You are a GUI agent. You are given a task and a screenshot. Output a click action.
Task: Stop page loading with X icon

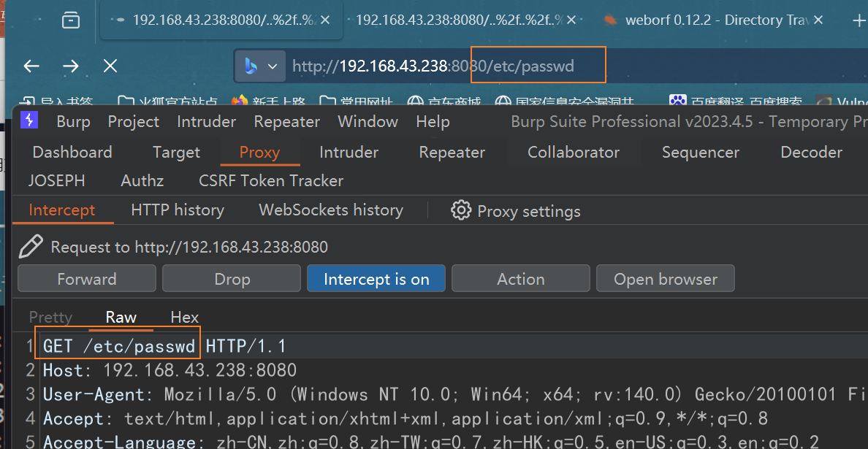[x=110, y=66]
